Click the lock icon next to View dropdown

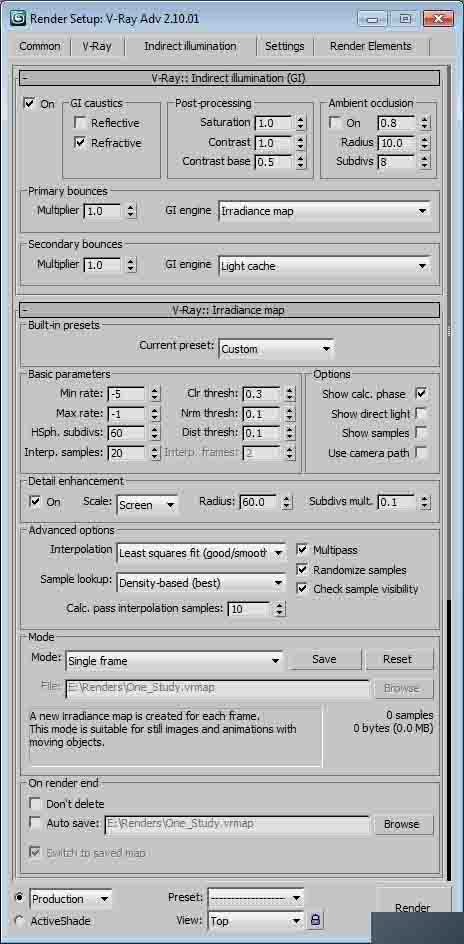coord(315,920)
